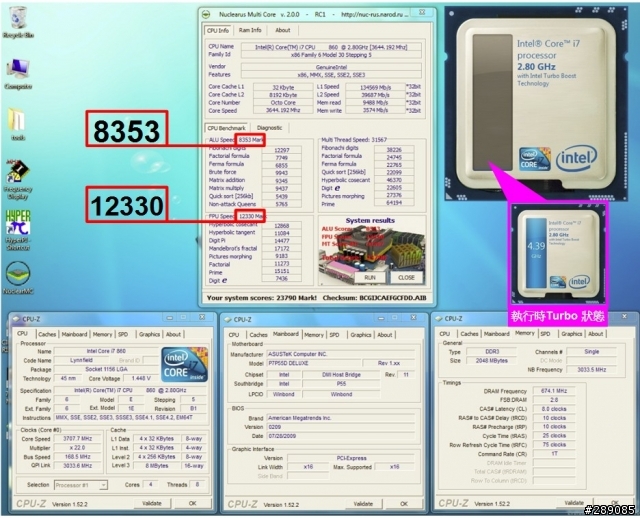Click the large Intel Core i7 processor gadget
Image resolution: width=640 pixels, height=518 pixels.
[536, 103]
